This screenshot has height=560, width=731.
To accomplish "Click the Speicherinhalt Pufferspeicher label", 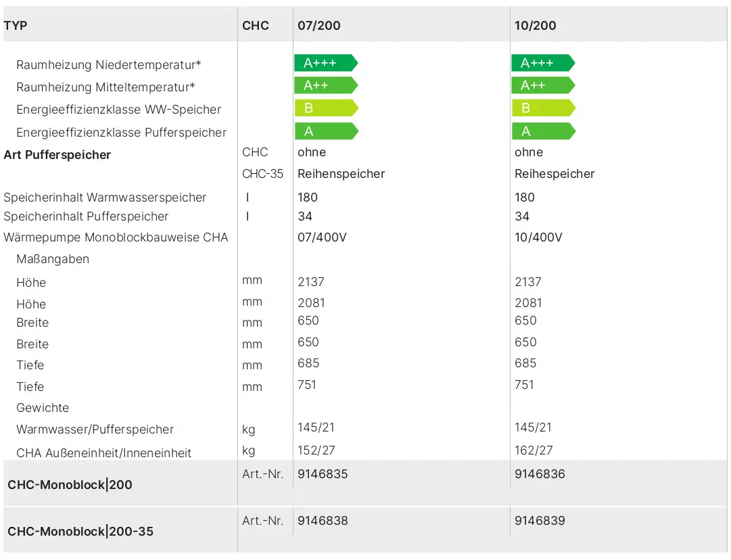I will click(x=86, y=216).
